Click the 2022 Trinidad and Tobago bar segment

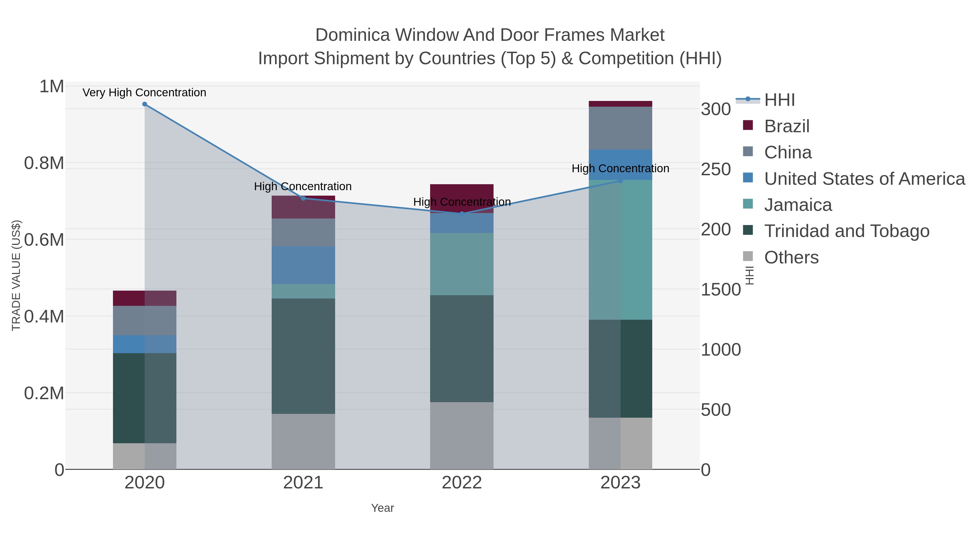[462, 349]
